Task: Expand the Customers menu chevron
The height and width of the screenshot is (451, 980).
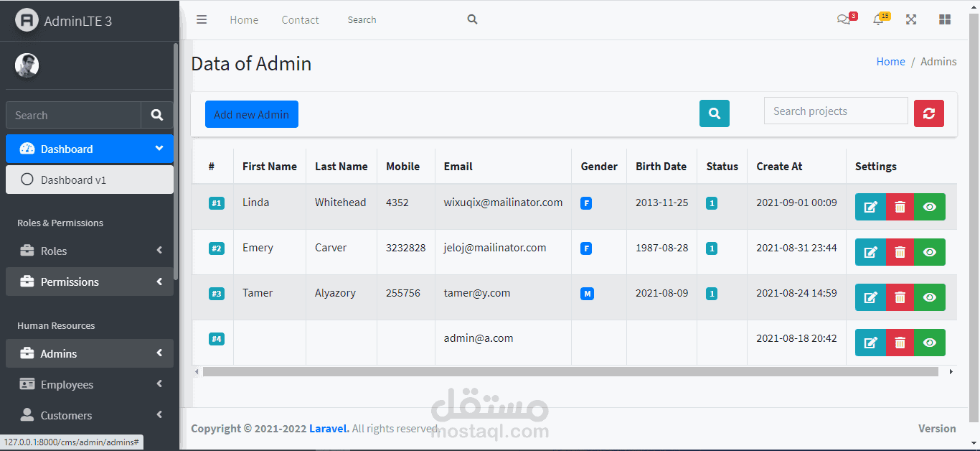Action: point(159,415)
